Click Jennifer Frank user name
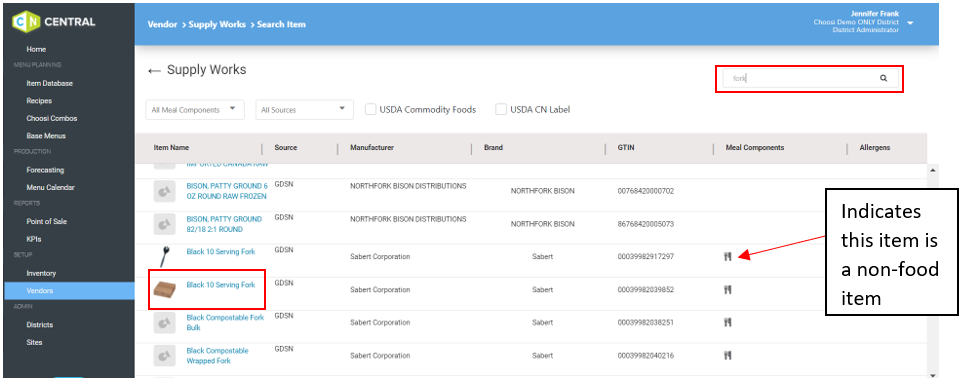This screenshot has width=966, height=386. coord(875,14)
